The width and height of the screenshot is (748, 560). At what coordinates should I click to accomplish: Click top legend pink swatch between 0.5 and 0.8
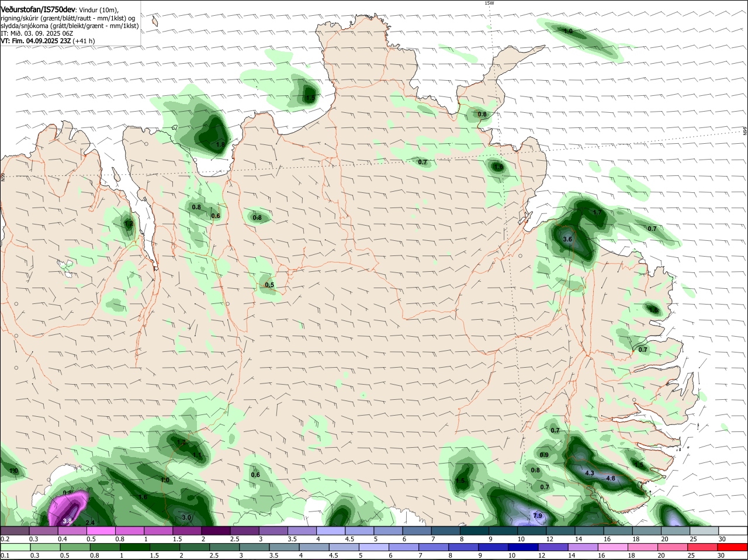point(101,530)
